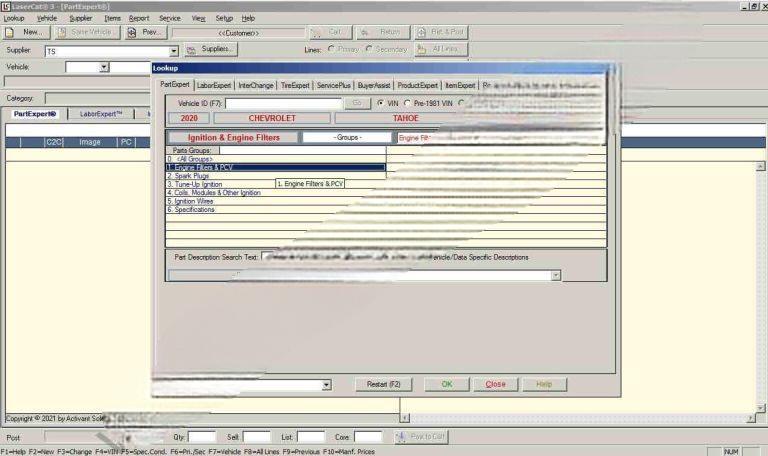Open the Items menu
The width and height of the screenshot is (768, 456).
pyautogui.click(x=112, y=18)
